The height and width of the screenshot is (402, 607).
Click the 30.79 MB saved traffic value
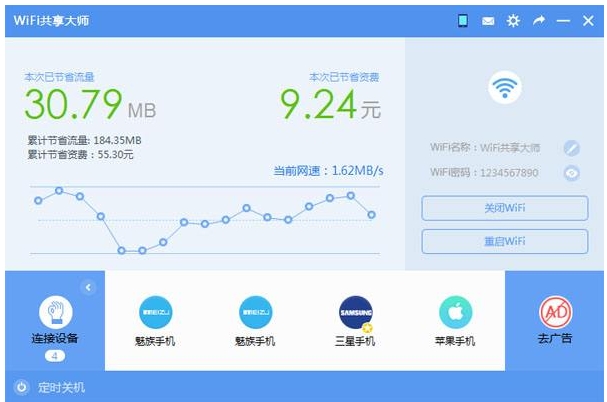coord(90,105)
